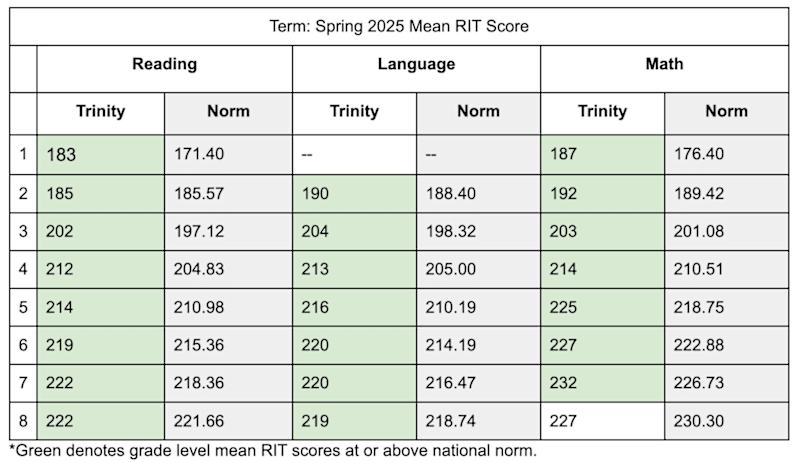Select grade 4 Language Trinity score 213
The image size is (800, 462).
tap(314, 269)
